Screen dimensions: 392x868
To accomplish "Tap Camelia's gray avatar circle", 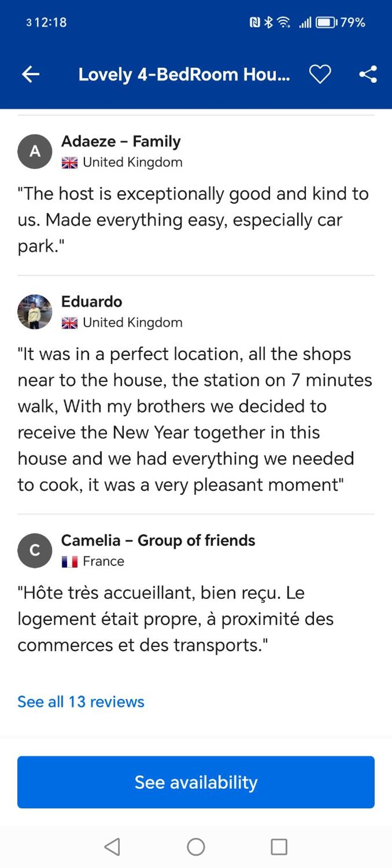I will click(x=35, y=550).
